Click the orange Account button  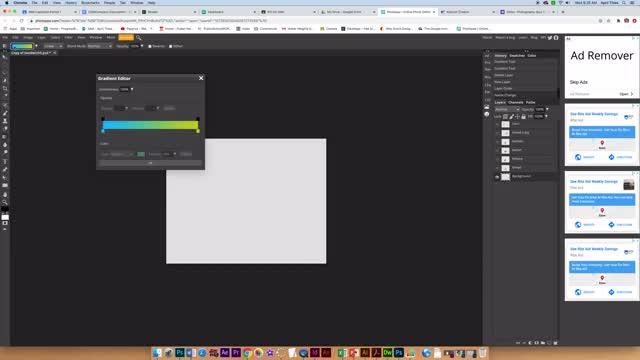point(126,38)
